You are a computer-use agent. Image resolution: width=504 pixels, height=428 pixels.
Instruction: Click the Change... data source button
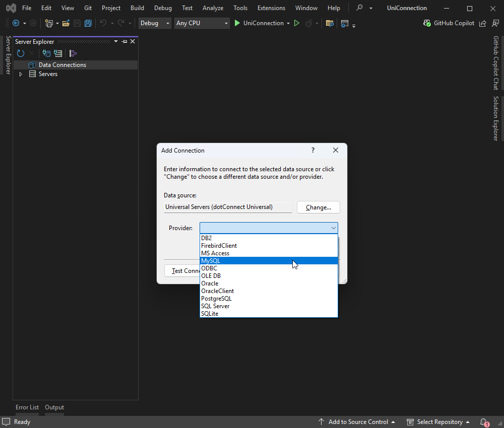[x=318, y=207]
